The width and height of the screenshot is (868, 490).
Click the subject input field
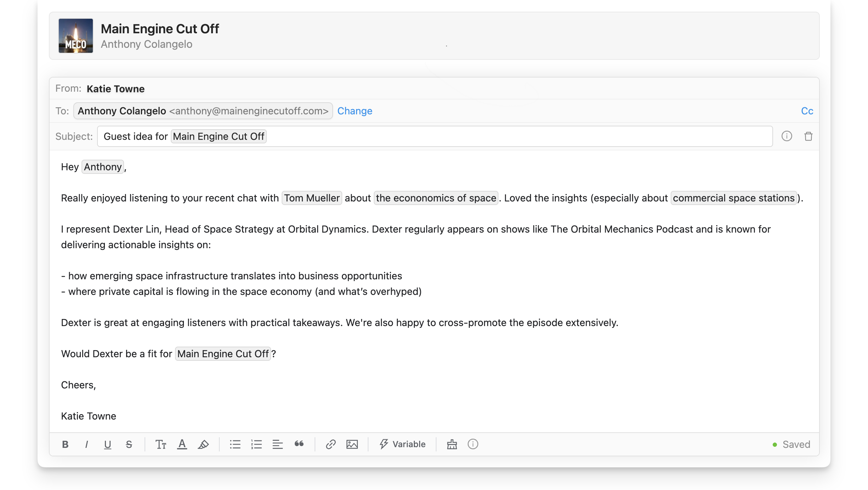[435, 136]
